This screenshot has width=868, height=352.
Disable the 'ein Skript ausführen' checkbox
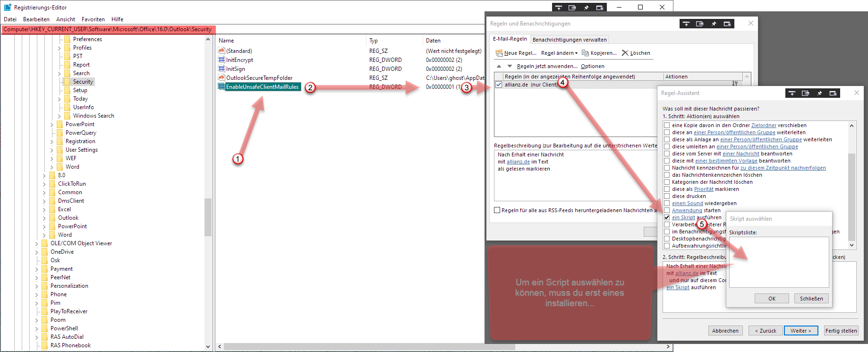[x=667, y=217]
